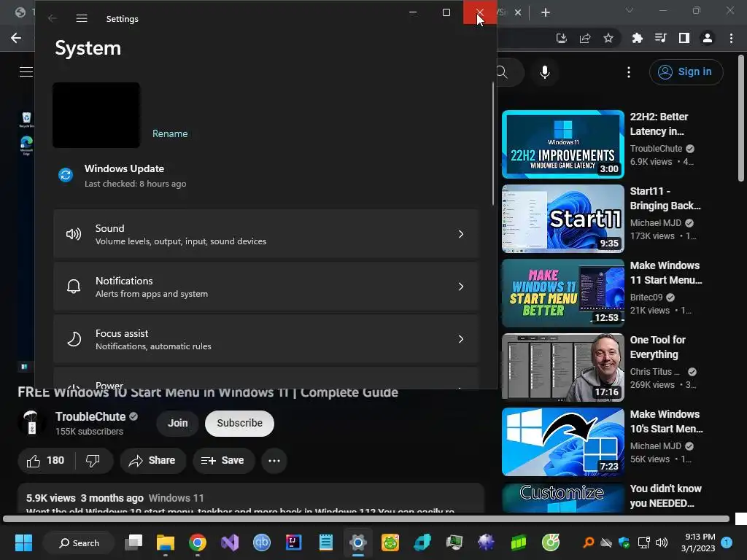Dislike the video with thumbs down

tap(93, 461)
